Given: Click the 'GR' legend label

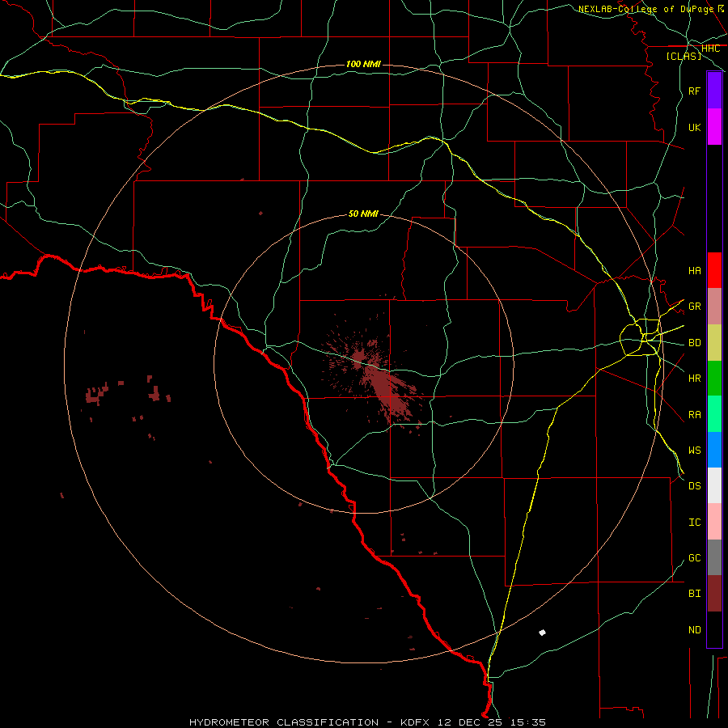Looking at the screenshot, I should tap(695, 307).
